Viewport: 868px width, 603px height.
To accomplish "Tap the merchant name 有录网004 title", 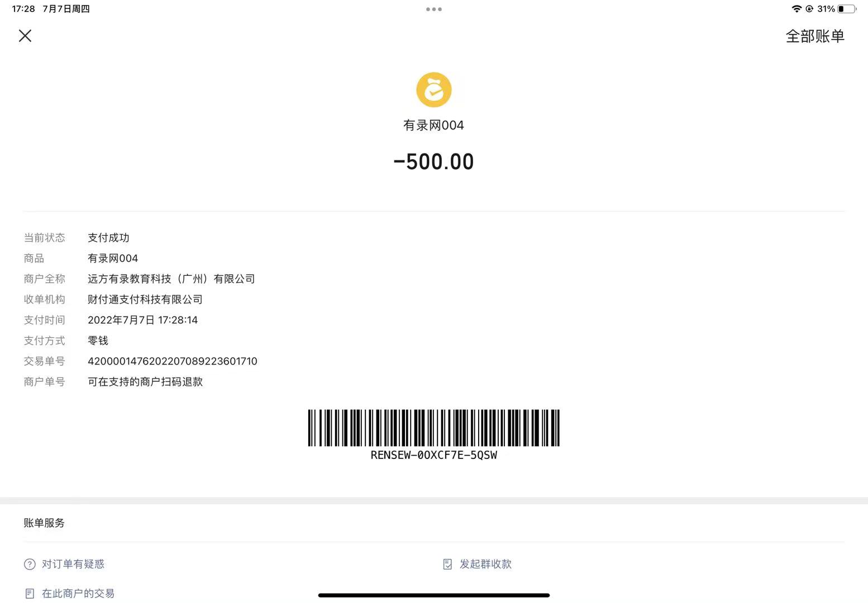I will tap(433, 126).
